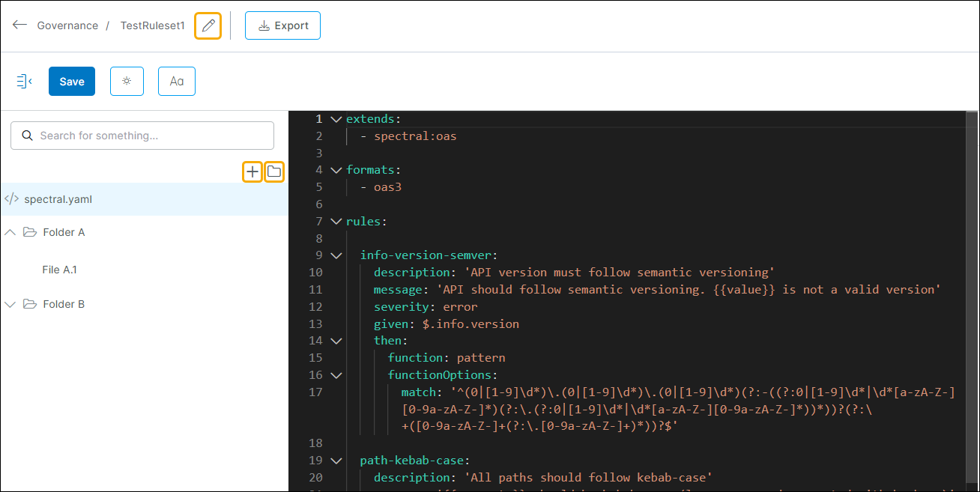The image size is (980, 492).
Task: Open text size options via the Aa icon
Action: click(176, 81)
